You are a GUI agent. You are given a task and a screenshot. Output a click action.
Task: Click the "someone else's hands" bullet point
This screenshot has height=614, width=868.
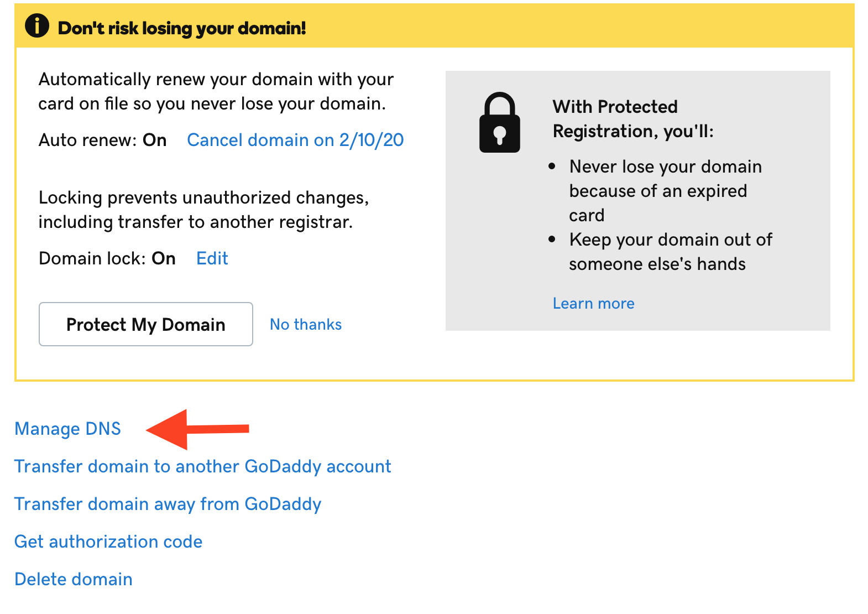pos(670,252)
